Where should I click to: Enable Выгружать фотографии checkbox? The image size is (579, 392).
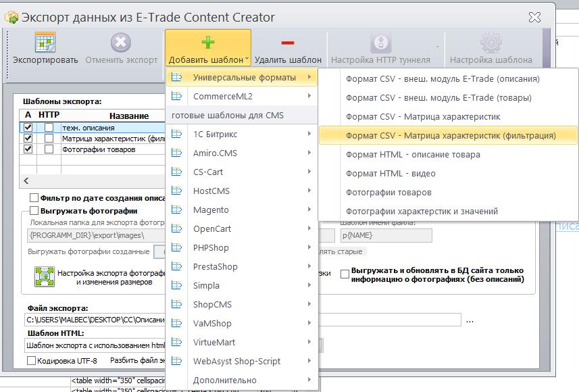[34, 211]
